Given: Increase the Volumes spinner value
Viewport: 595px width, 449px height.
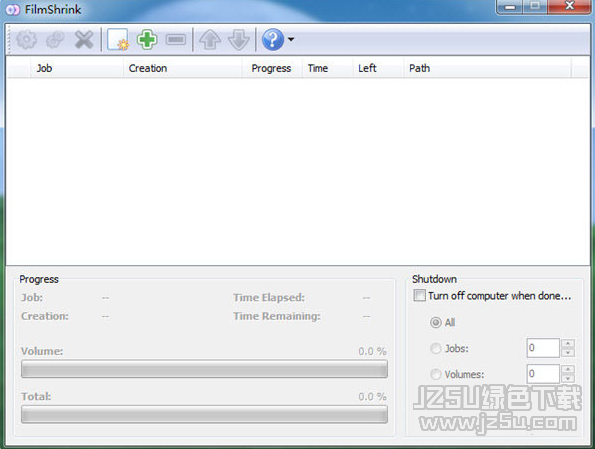Looking at the screenshot, I should tap(568, 369).
